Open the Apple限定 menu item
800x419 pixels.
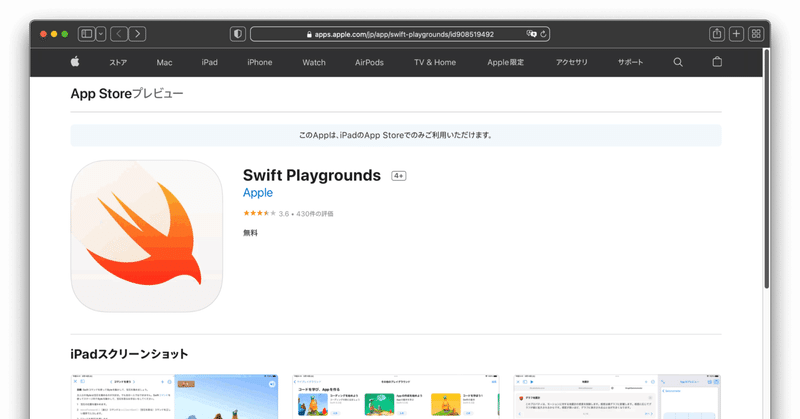(506, 62)
